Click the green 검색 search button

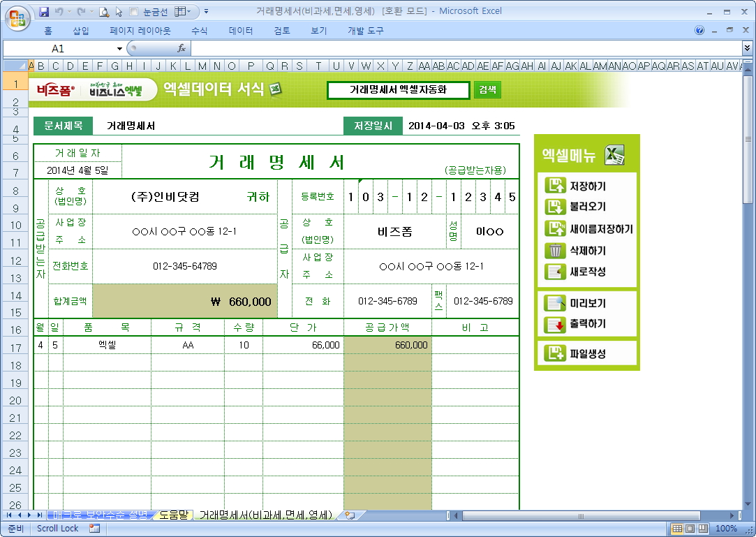[487, 89]
